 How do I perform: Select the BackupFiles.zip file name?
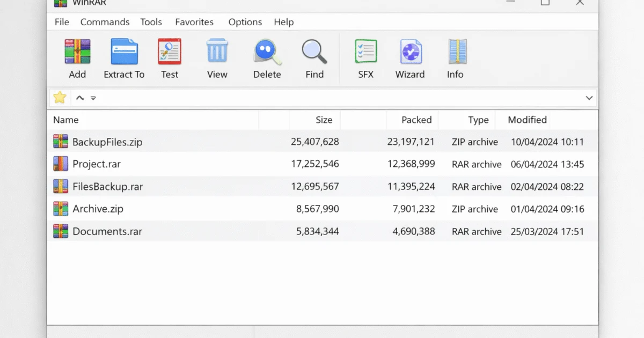[107, 142]
